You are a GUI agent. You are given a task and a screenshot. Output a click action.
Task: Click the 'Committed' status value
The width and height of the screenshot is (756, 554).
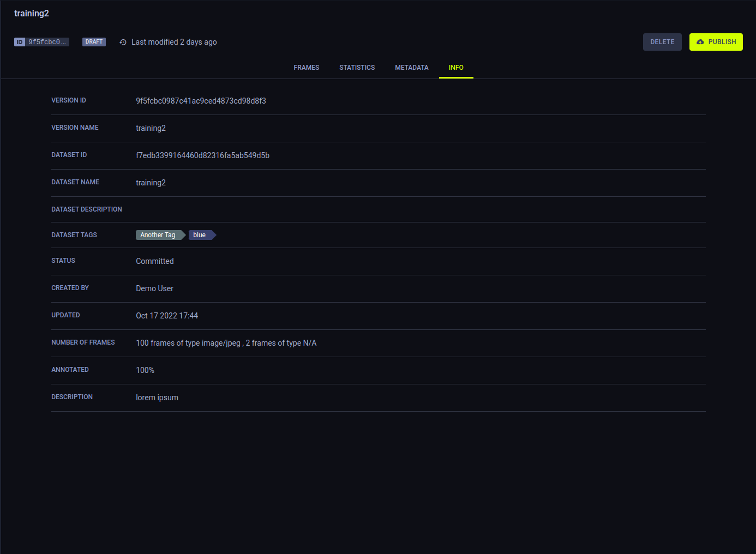[x=155, y=261]
